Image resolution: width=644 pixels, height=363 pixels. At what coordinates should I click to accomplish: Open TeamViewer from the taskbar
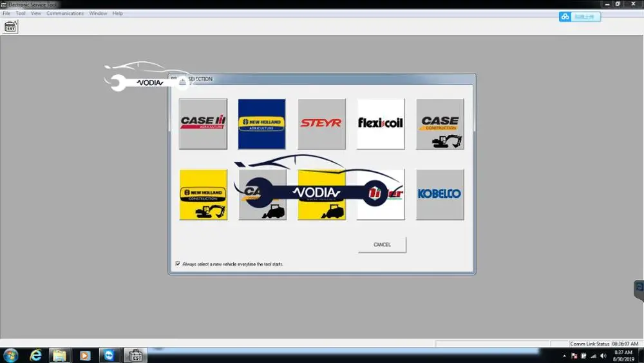coord(109,355)
